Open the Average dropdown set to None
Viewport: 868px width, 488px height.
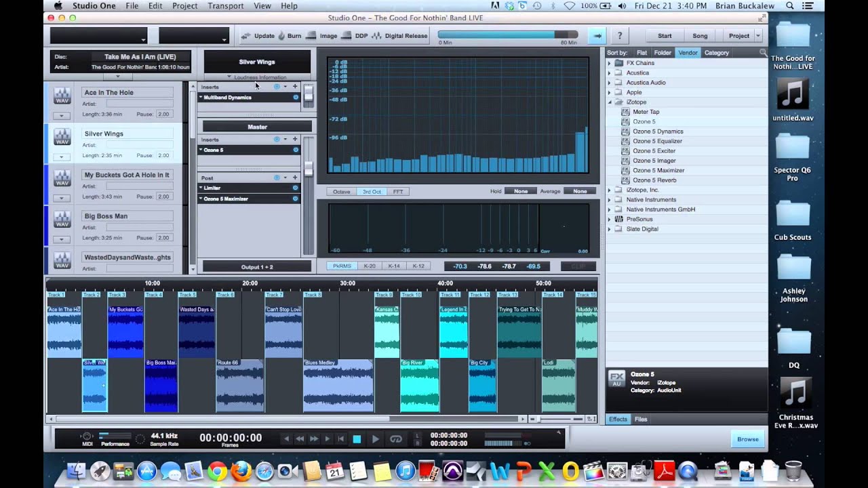[x=580, y=191]
